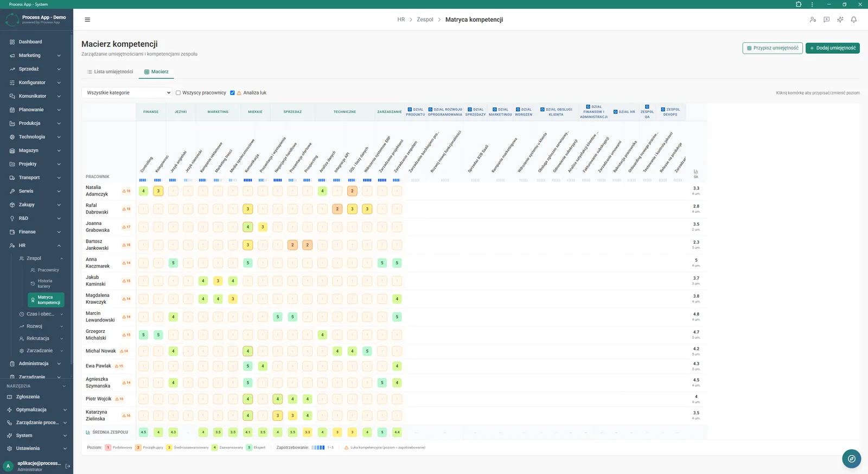Expand Rekrutacja submenu
The image size is (868, 474).
click(41, 338)
